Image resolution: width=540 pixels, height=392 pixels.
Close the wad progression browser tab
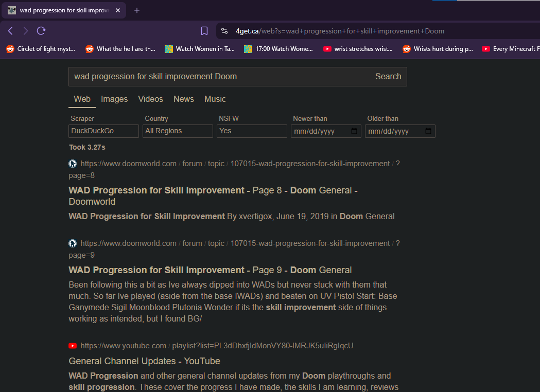click(x=118, y=10)
